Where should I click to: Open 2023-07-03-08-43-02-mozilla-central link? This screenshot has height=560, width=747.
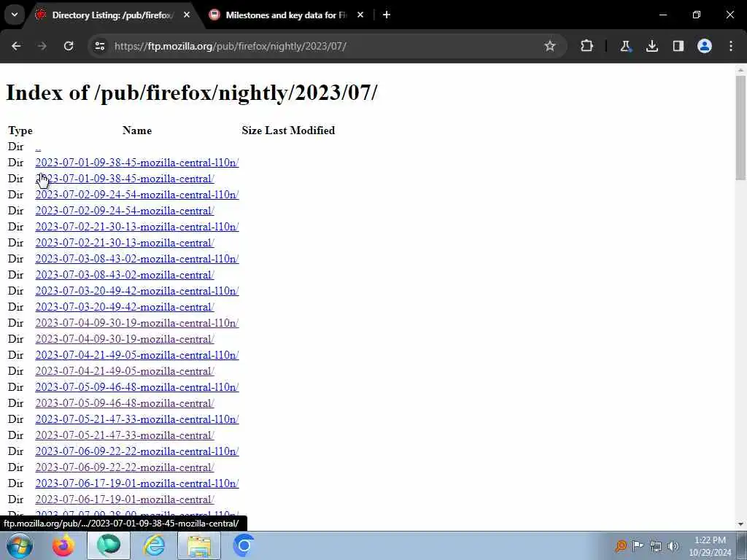click(125, 275)
